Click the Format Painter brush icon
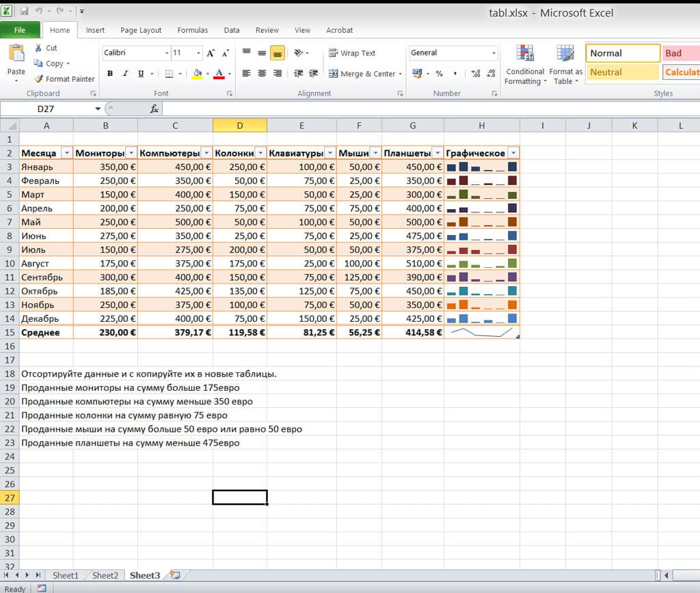Viewport: 700px width, 593px height. click(x=39, y=79)
